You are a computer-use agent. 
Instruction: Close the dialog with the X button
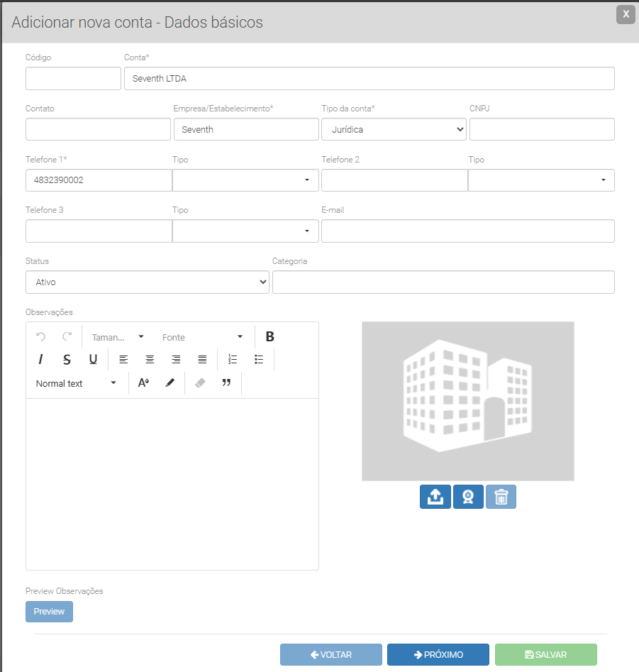click(626, 13)
